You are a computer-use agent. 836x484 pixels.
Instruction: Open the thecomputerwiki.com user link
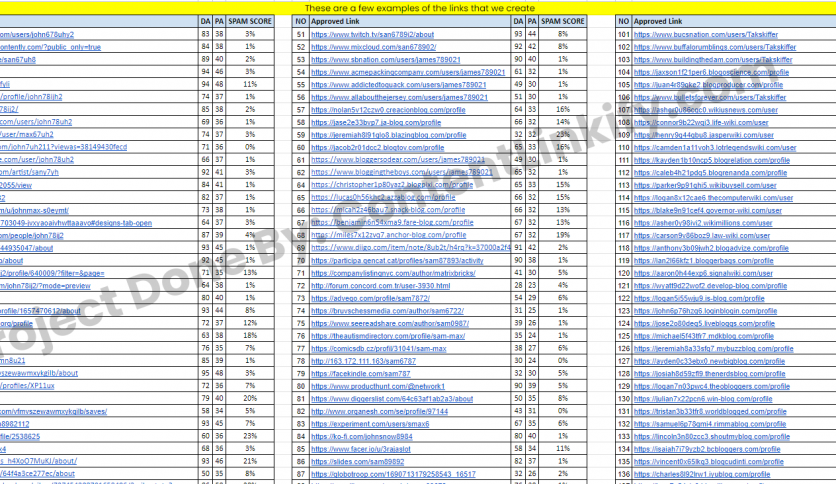[x=713, y=198]
